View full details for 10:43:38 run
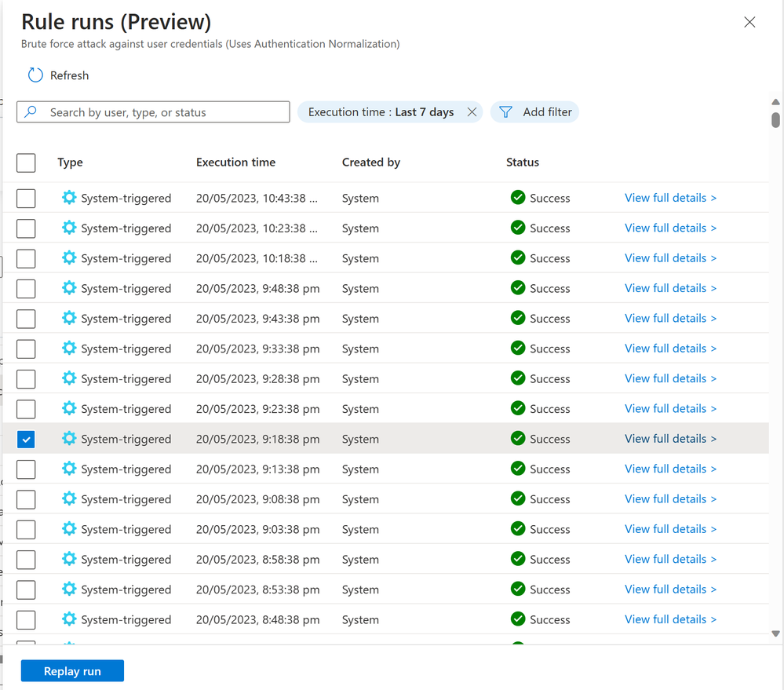 [x=670, y=198]
